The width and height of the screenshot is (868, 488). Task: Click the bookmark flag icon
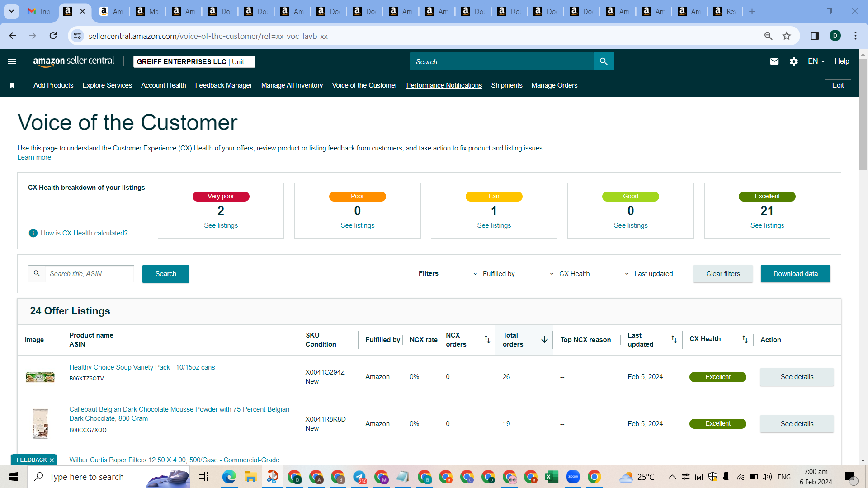12,85
